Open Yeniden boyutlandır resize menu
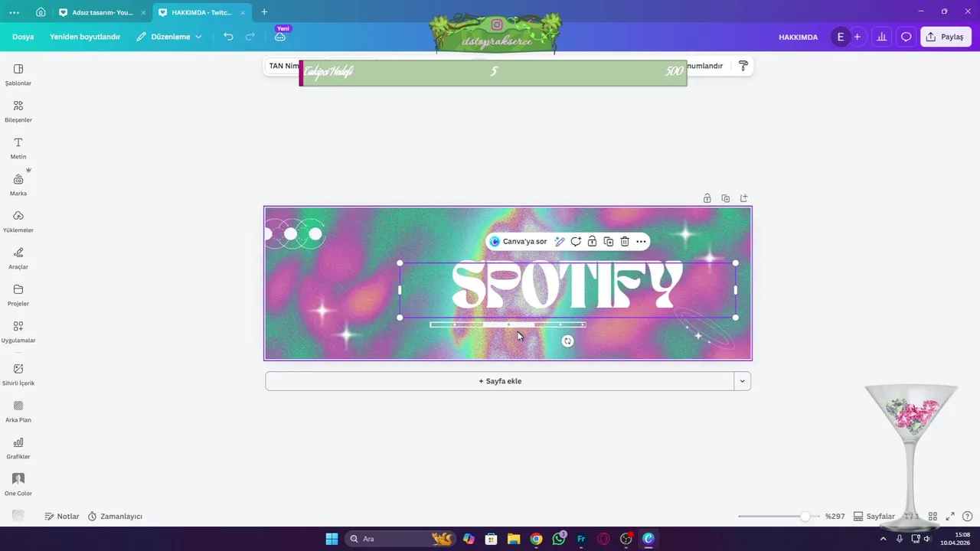The width and height of the screenshot is (980, 551). (x=85, y=37)
